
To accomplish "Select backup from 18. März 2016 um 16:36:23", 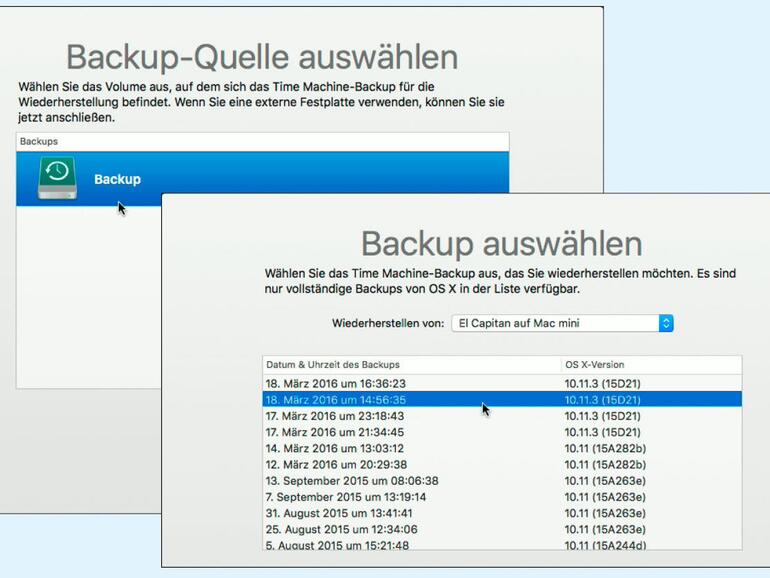I will 337,383.
